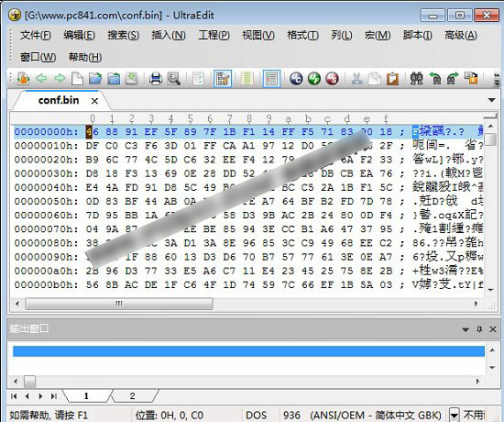Select the conf.bin file tab
Image resolution: width=504 pixels, height=422 pixels.
pyautogui.click(x=59, y=100)
